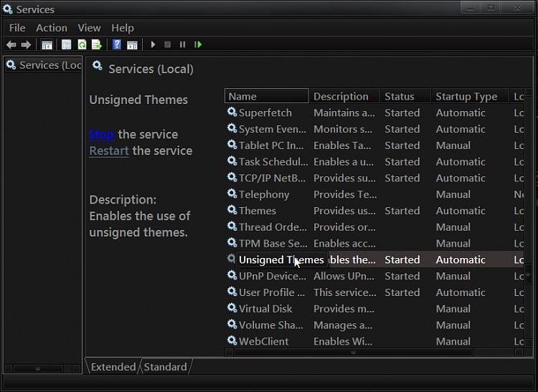Click the Services title bar gear icon
Image resolution: width=538 pixels, height=392 pixels.
8,9
